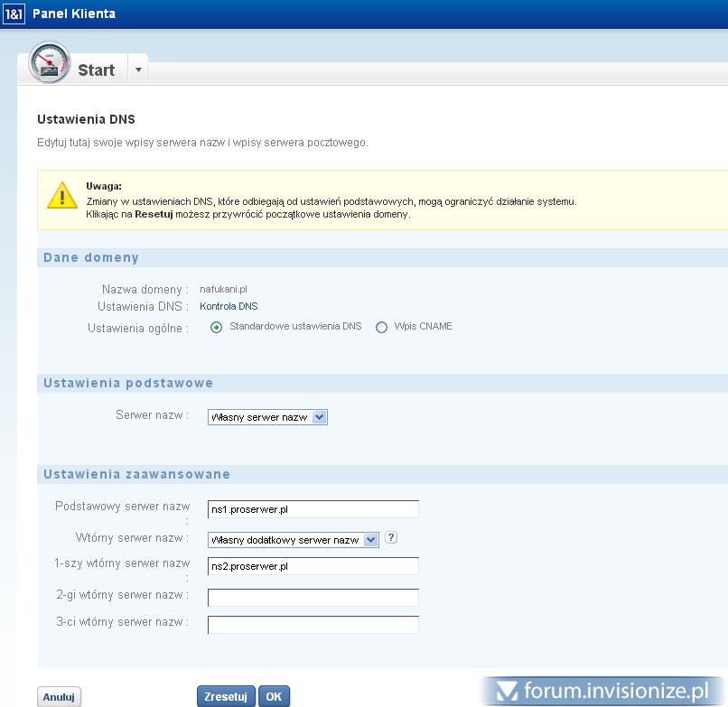Click the 1&1 logo icon
The height and width of the screenshot is (707, 728).
pos(14,14)
